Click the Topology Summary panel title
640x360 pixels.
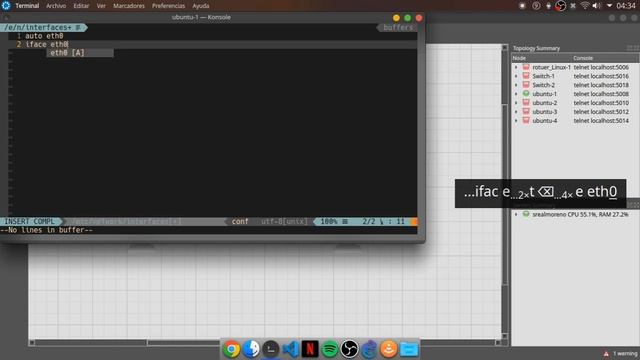[536, 48]
